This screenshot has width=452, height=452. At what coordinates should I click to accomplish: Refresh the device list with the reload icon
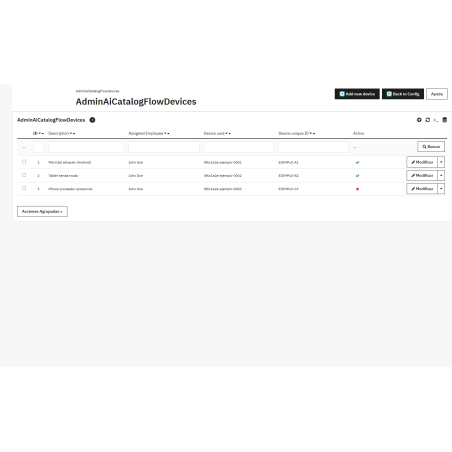click(428, 120)
